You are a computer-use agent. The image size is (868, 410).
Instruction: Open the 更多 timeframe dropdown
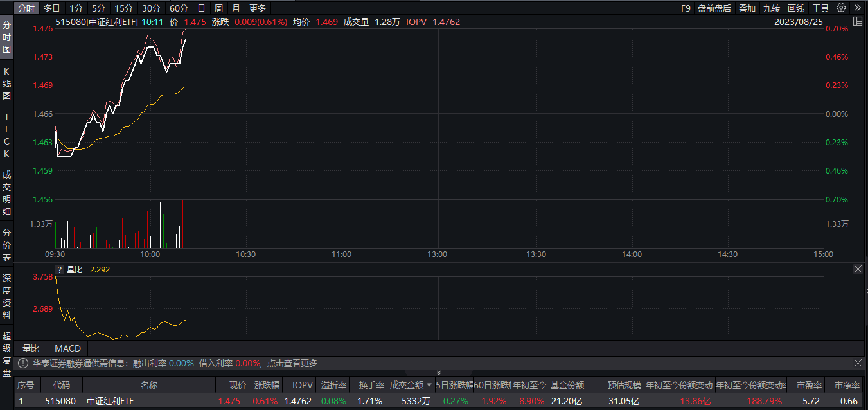point(257,8)
